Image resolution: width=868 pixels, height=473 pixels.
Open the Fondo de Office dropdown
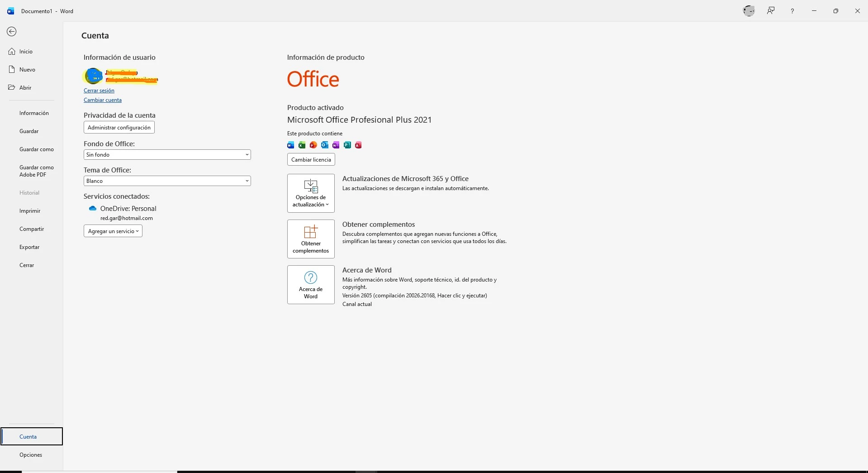(x=167, y=154)
